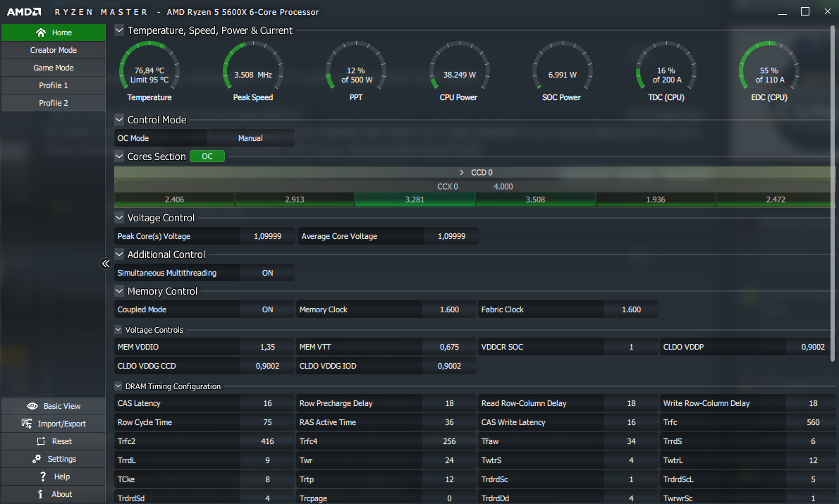The height and width of the screenshot is (504, 839).
Task: Click the Import/Export icon
Action: [27, 424]
